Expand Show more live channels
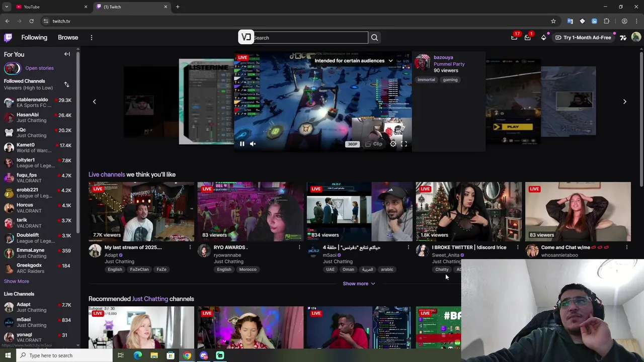The width and height of the screenshot is (644, 362). 359,284
